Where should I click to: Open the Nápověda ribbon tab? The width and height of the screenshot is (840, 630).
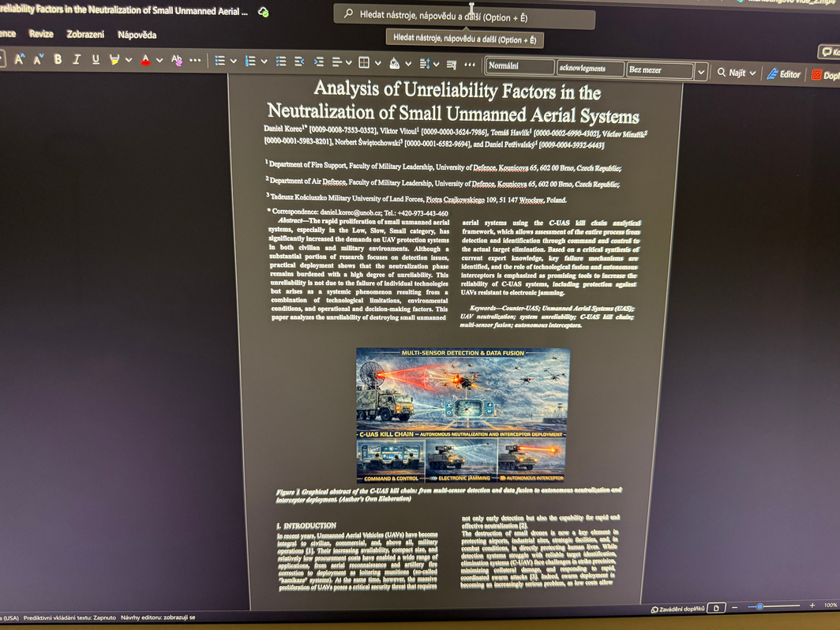137,35
